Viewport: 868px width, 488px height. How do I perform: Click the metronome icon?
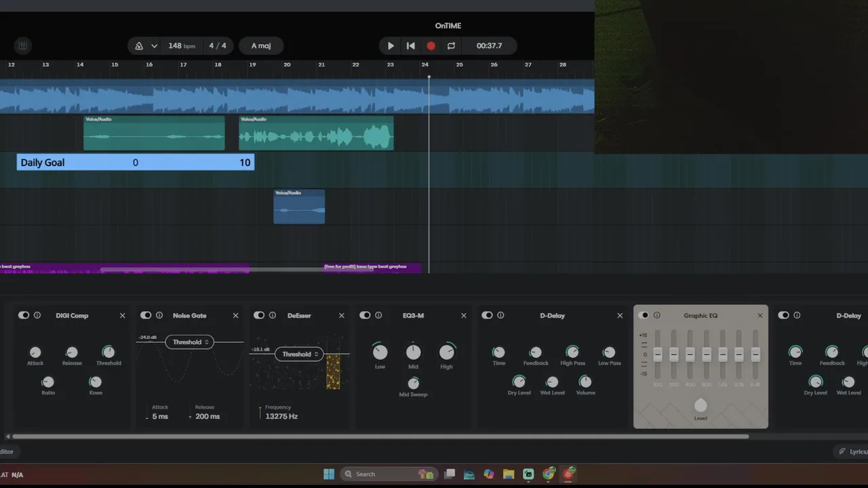pos(139,46)
